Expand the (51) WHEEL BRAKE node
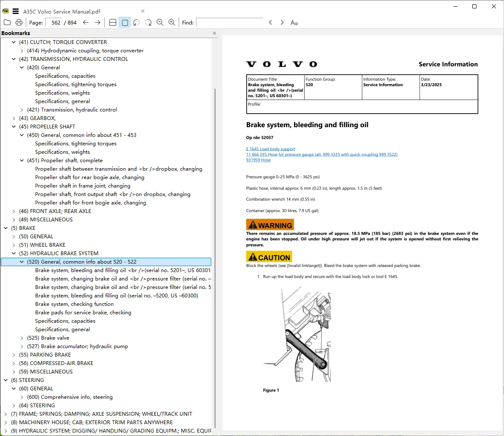The width and height of the screenshot is (504, 436). (x=14, y=245)
